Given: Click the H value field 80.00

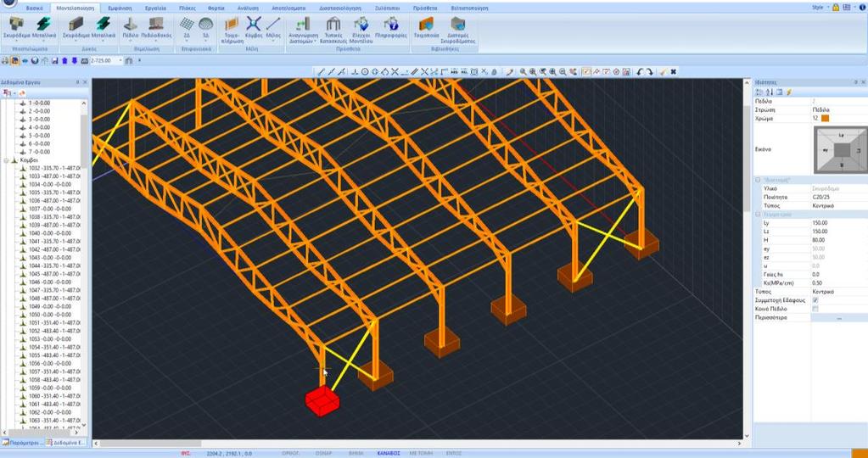Looking at the screenshot, I should click(839, 240).
